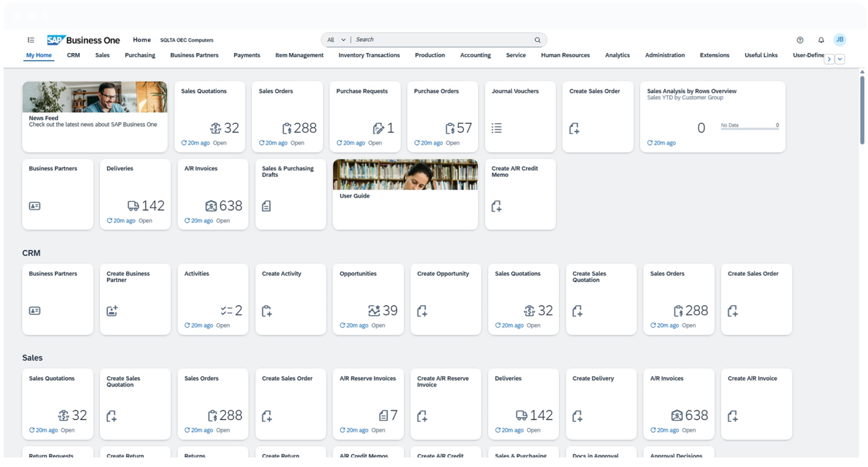Click the Home link beside the logo
Image resolution: width=868 pixels, height=467 pixels.
[x=142, y=40]
